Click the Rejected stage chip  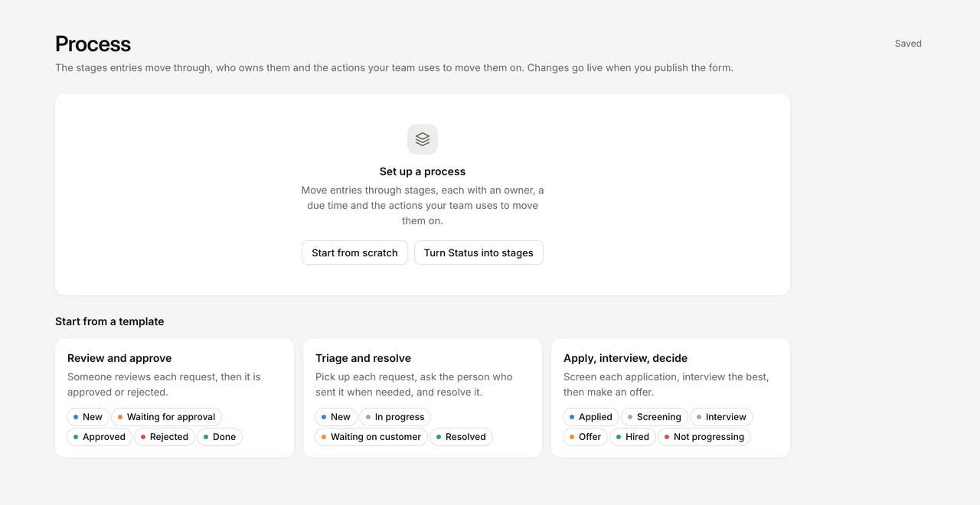pos(165,437)
